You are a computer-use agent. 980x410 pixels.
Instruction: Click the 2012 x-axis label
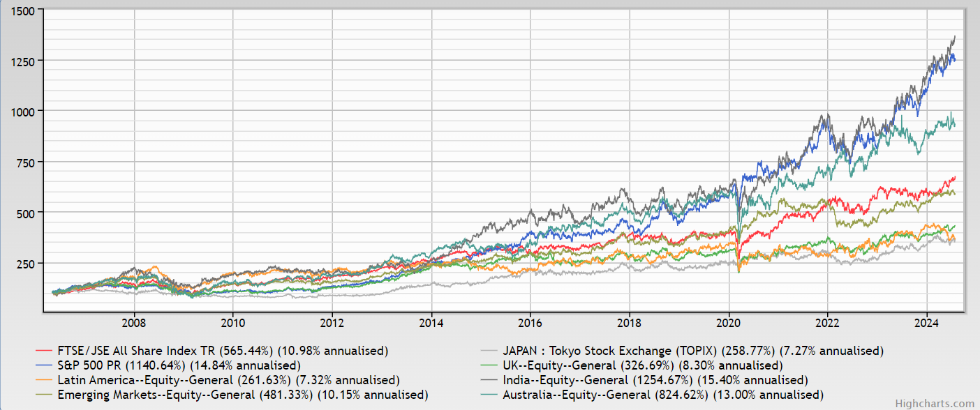332,324
